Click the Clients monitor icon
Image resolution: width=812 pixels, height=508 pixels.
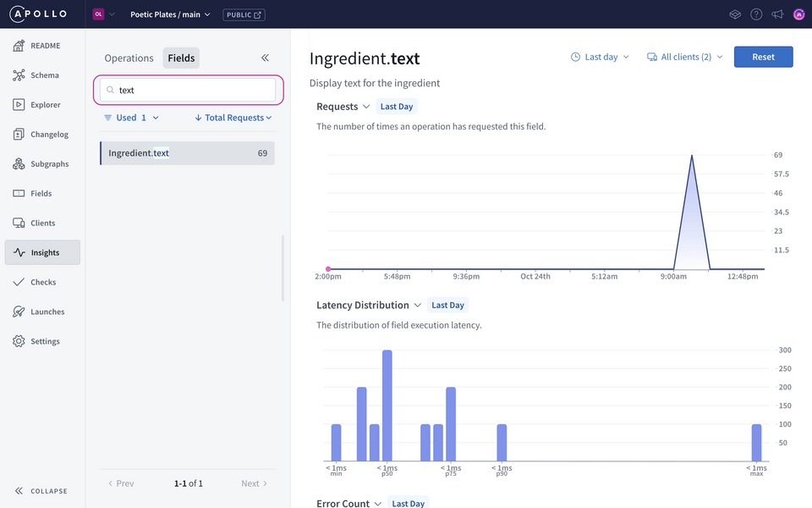tap(19, 223)
